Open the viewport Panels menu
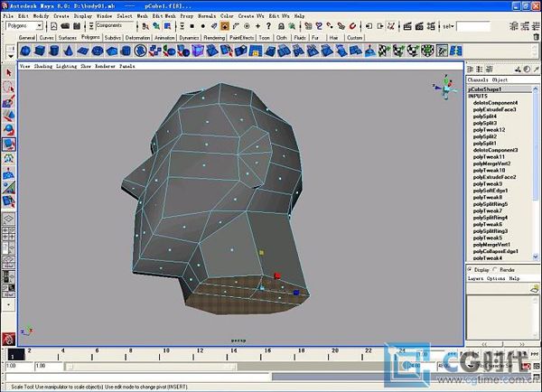The width and height of the screenshot is (542, 392). tap(127, 66)
